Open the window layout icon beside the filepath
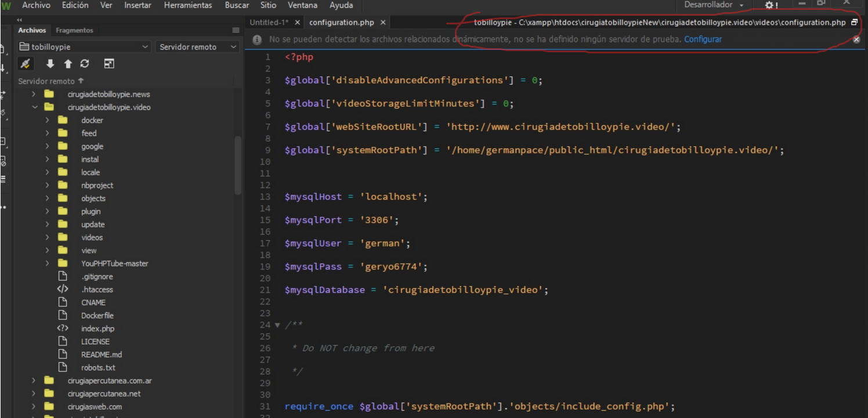868x418 pixels. (x=854, y=21)
